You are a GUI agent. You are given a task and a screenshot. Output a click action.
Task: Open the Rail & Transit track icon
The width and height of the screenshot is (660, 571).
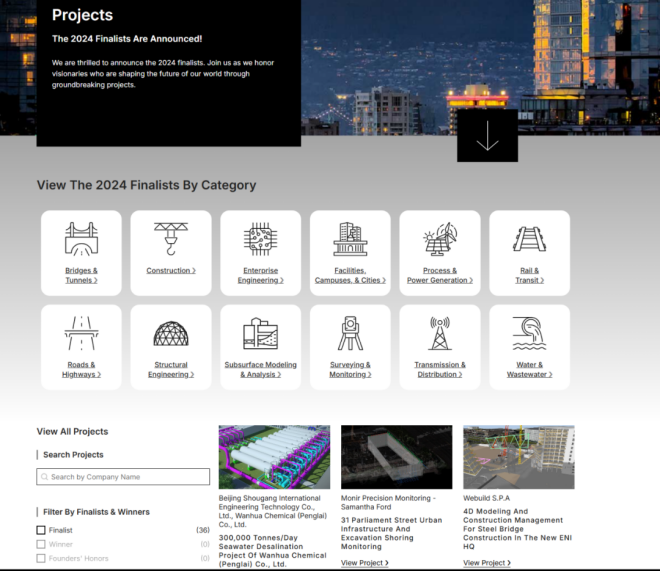[529, 240]
